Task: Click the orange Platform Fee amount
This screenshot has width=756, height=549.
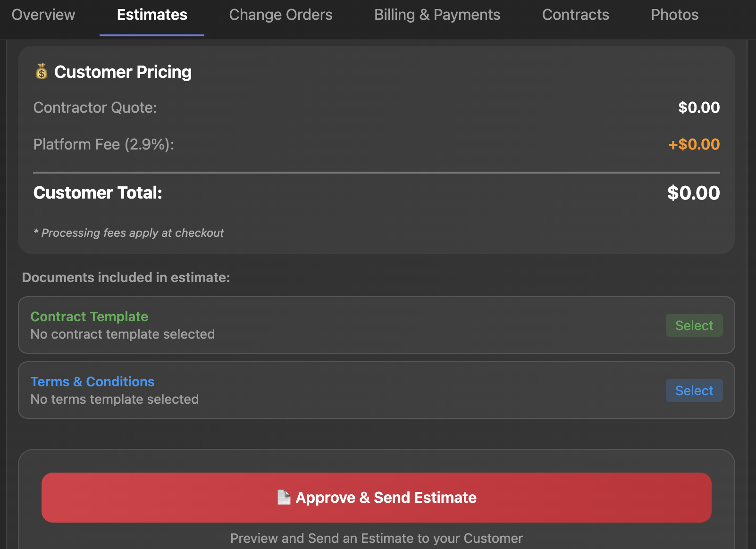Action: click(x=694, y=144)
